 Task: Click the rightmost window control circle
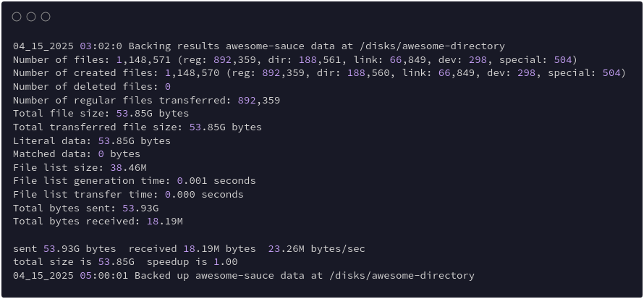46,17
